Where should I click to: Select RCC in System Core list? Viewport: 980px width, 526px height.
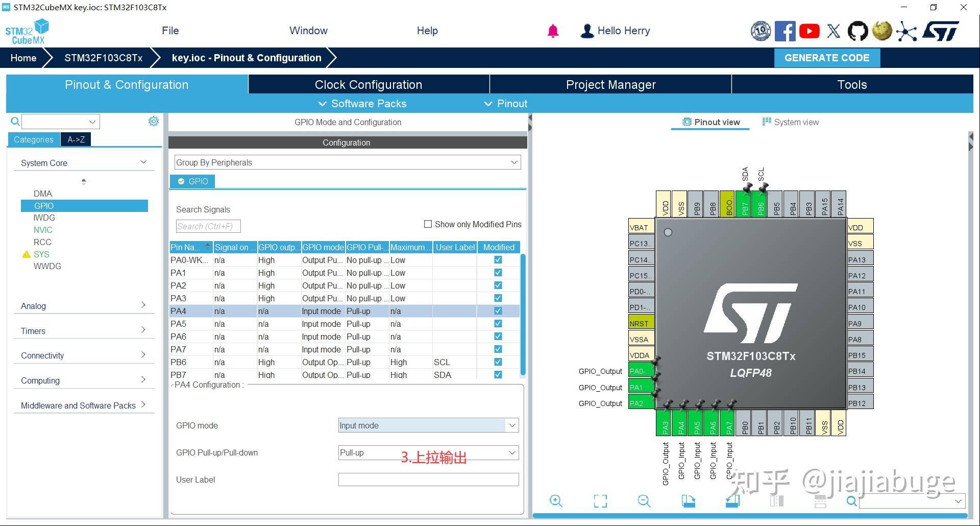(42, 242)
